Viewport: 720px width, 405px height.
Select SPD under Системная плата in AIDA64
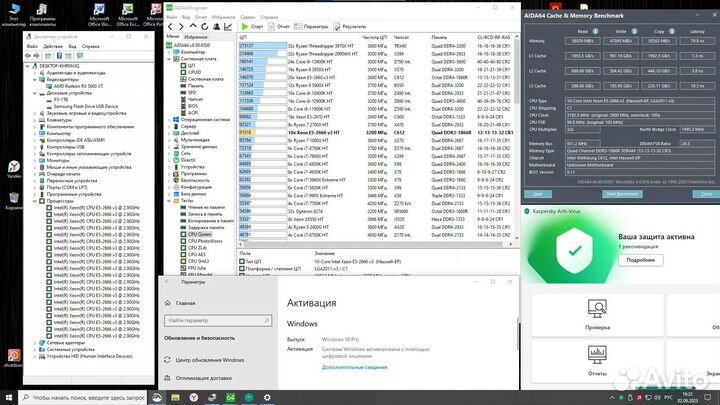[192, 92]
